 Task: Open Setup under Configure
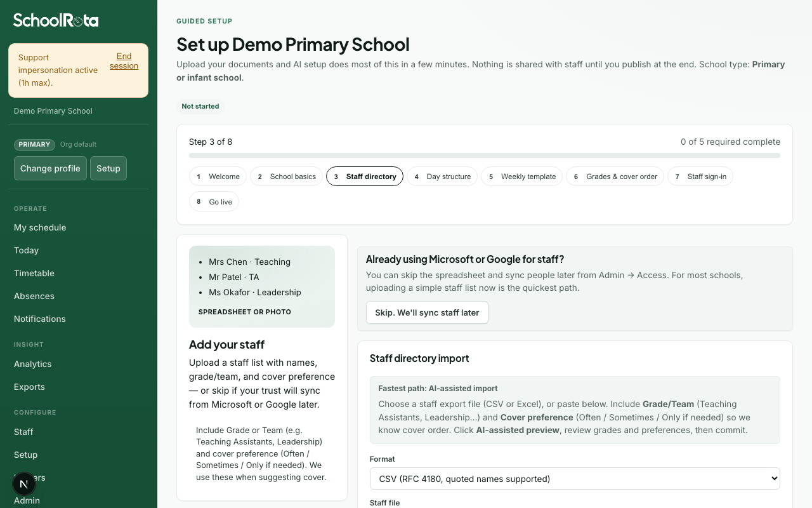tap(26, 455)
